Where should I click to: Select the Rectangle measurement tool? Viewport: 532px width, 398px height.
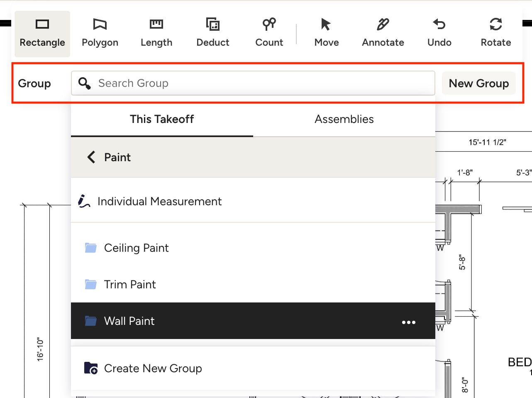(x=42, y=34)
